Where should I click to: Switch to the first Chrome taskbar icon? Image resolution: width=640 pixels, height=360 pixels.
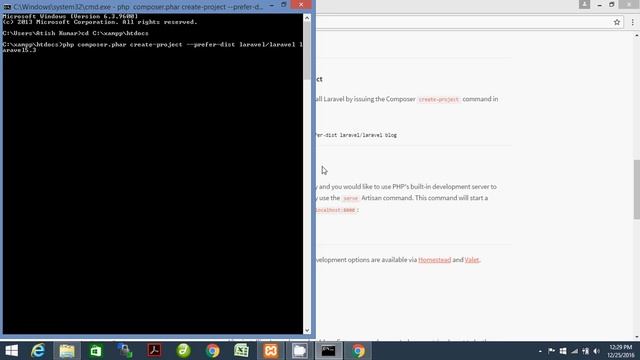click(212, 351)
